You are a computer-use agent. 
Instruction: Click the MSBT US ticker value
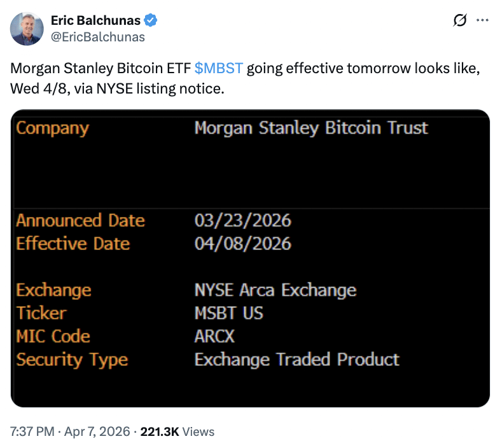point(228,313)
